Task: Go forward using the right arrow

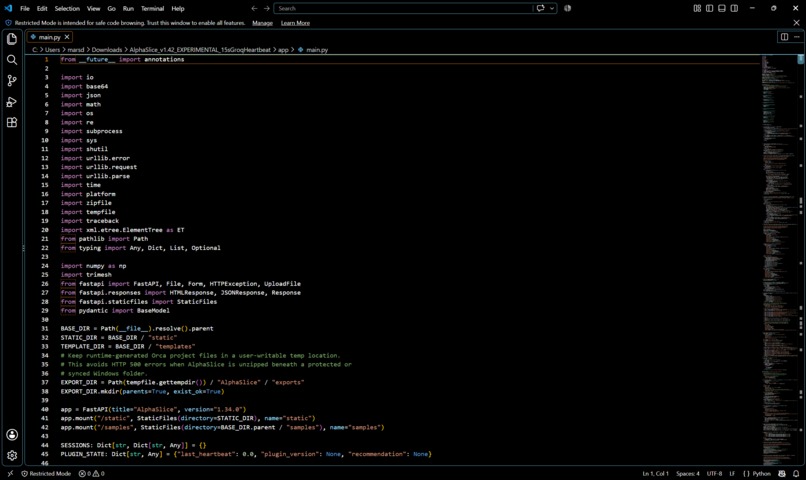Action: (266, 8)
